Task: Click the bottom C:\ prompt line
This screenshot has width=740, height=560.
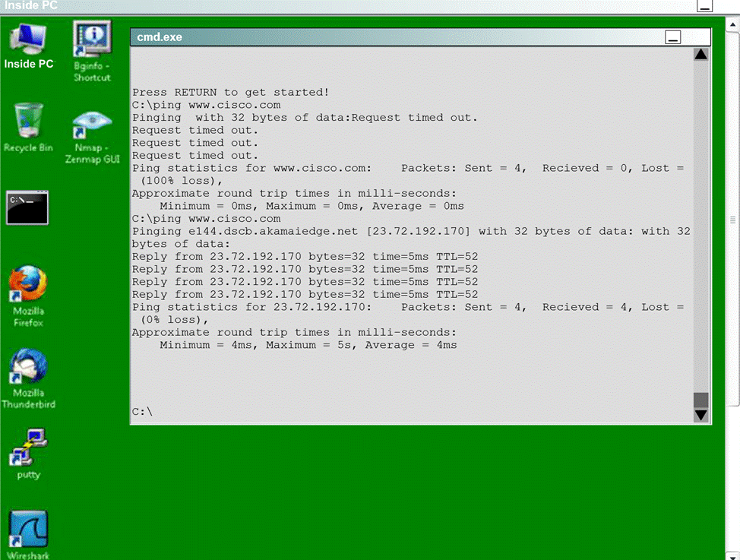Action: click(143, 412)
